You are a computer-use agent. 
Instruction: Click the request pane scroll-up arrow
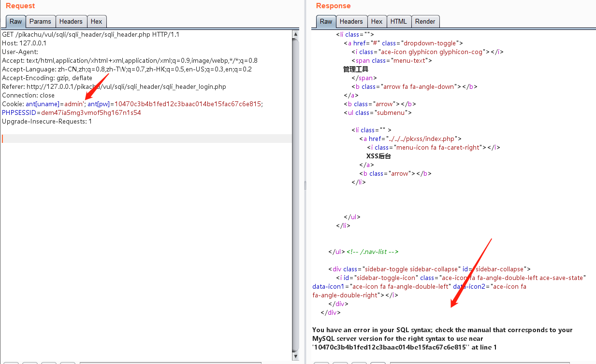(295, 34)
